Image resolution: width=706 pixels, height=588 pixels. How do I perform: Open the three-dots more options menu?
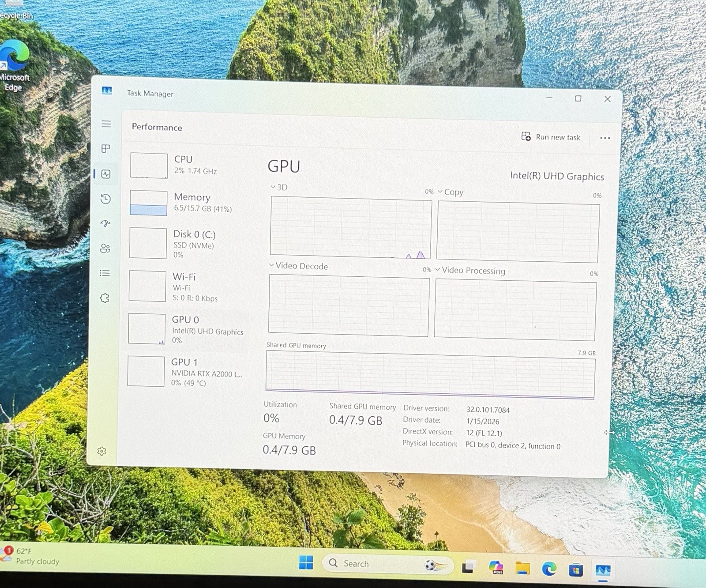tap(605, 138)
